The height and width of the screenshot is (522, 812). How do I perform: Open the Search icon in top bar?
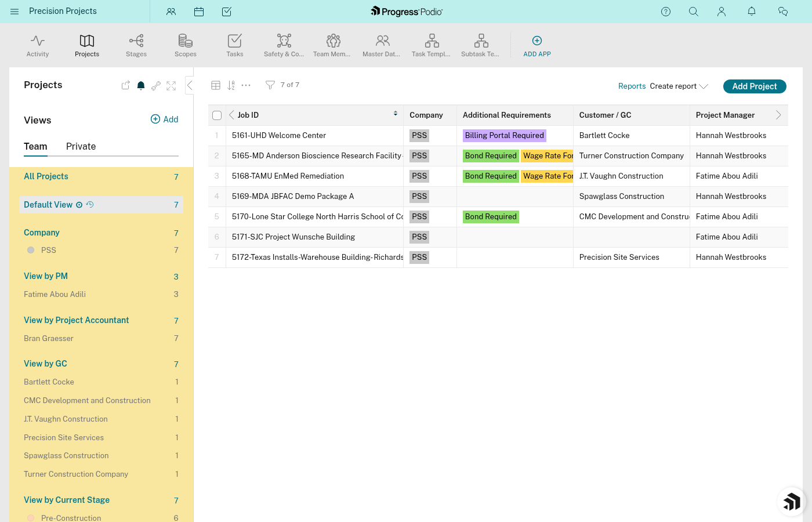pyautogui.click(x=694, y=12)
